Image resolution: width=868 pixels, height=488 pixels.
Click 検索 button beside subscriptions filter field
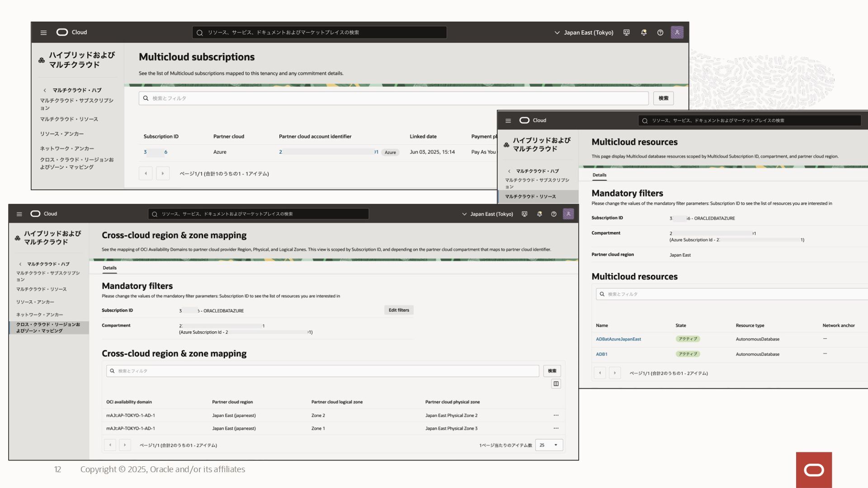pos(663,98)
